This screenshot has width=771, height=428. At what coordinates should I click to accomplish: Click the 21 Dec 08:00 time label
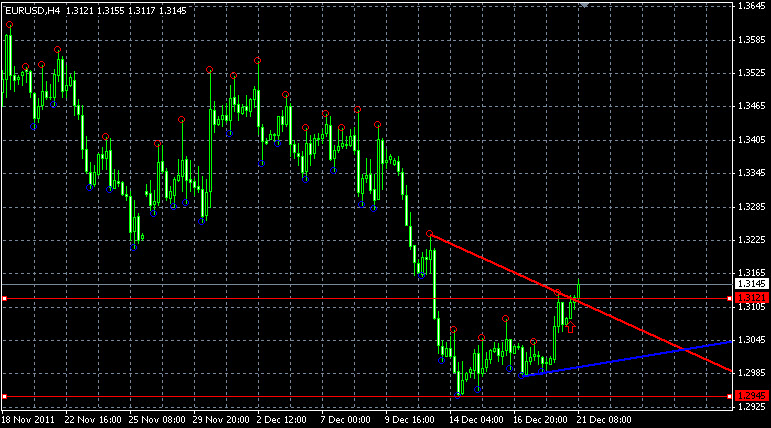pyautogui.click(x=605, y=420)
